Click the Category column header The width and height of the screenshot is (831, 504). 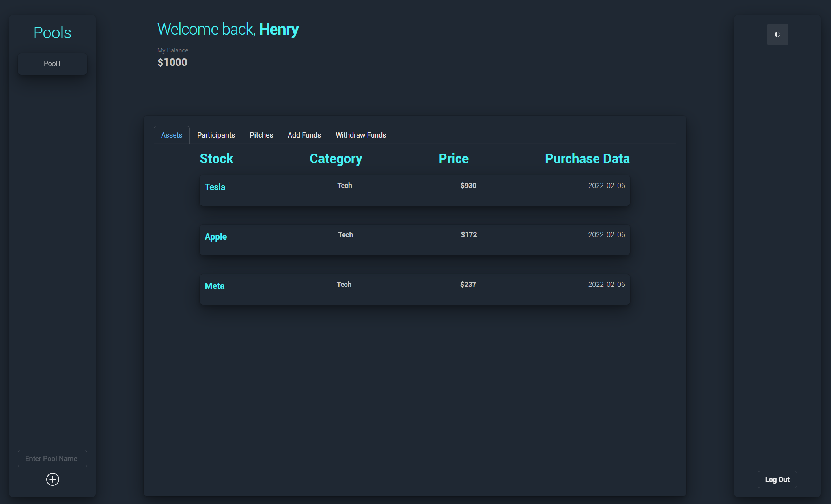(336, 158)
